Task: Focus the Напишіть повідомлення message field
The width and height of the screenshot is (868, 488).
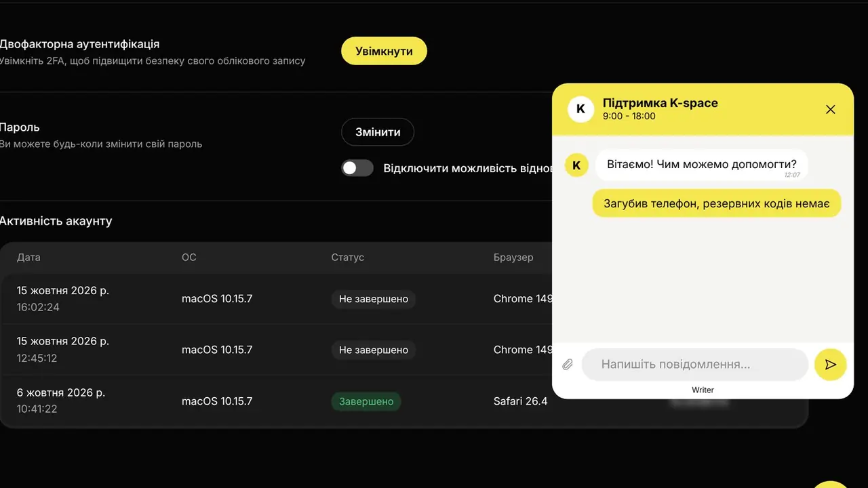Action: [695, 365]
